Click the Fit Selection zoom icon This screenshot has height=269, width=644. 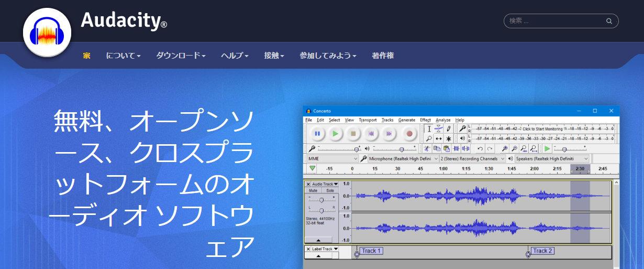524,148
